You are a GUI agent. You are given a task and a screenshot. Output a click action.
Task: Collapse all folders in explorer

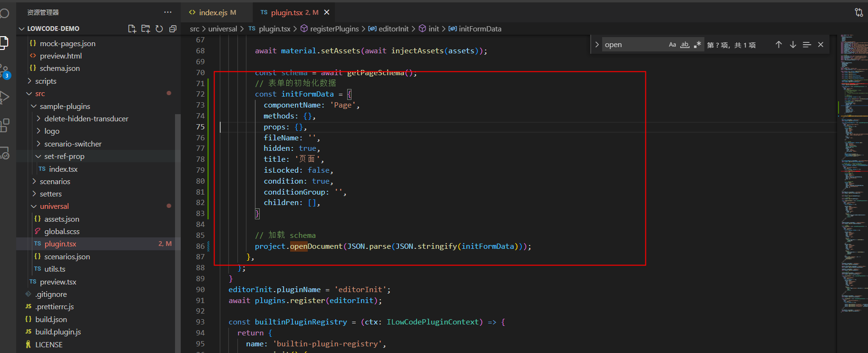[x=173, y=29]
